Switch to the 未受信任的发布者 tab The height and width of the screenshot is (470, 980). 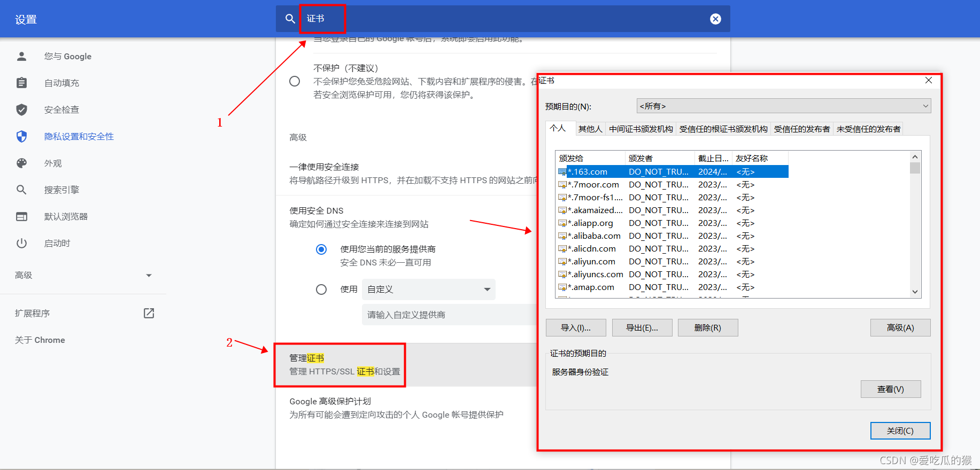868,129
